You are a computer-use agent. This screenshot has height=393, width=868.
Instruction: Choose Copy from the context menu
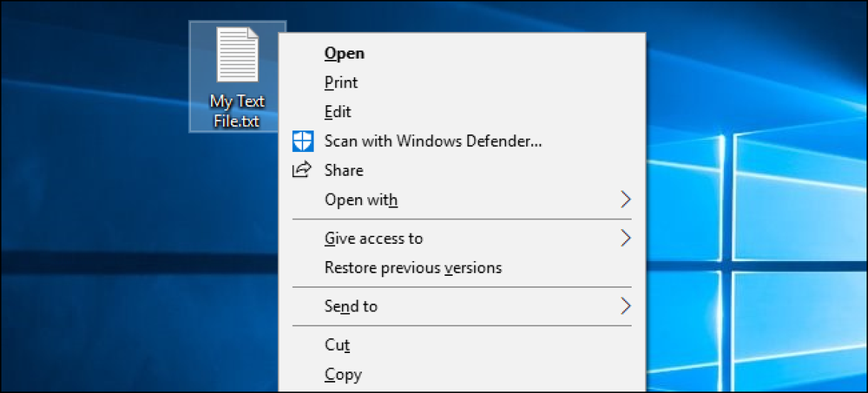coord(462,375)
